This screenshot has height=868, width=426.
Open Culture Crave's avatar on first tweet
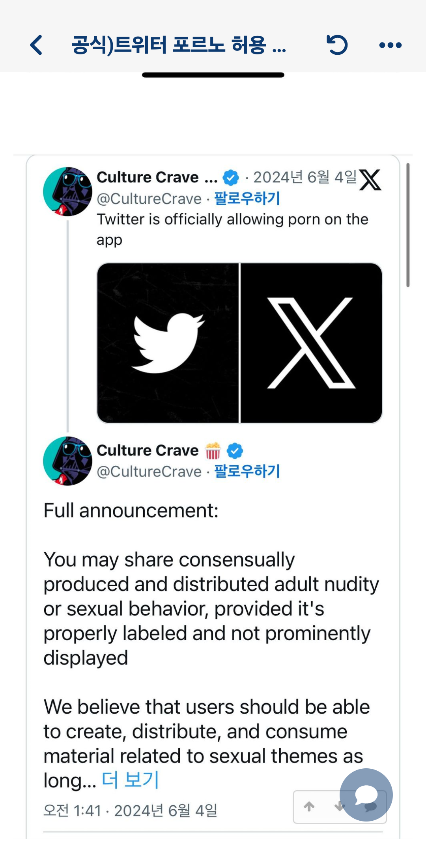[67, 191]
